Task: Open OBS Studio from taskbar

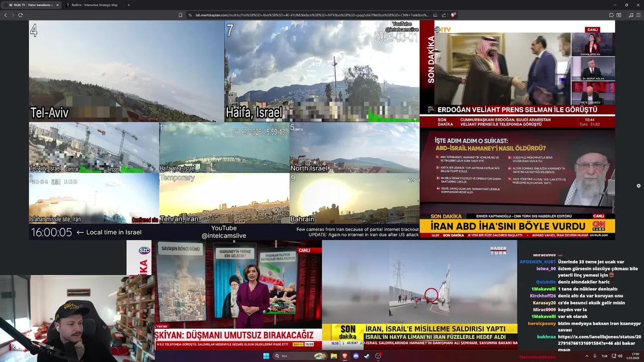Action: (x=378, y=356)
